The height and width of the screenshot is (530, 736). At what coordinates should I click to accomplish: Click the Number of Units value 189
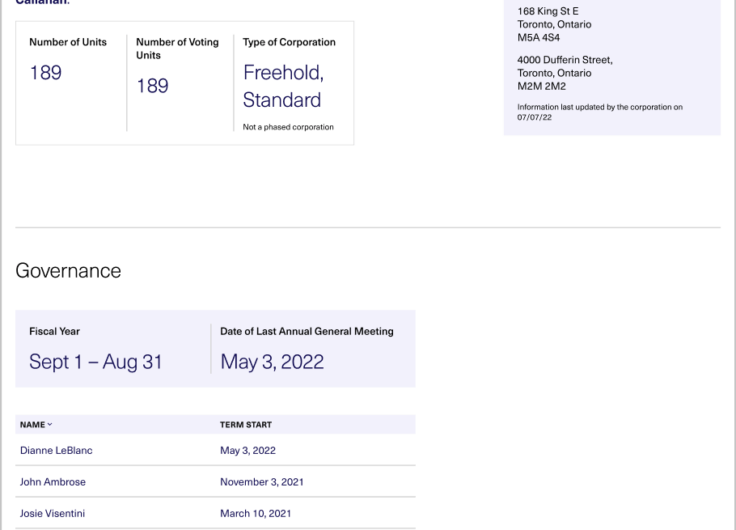pos(46,73)
